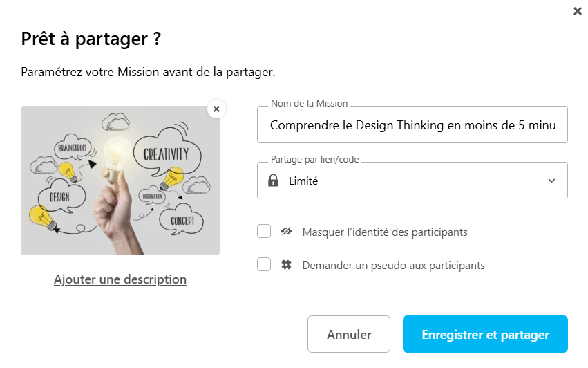Remove the mission cover image
The image size is (588, 368).
click(x=216, y=109)
